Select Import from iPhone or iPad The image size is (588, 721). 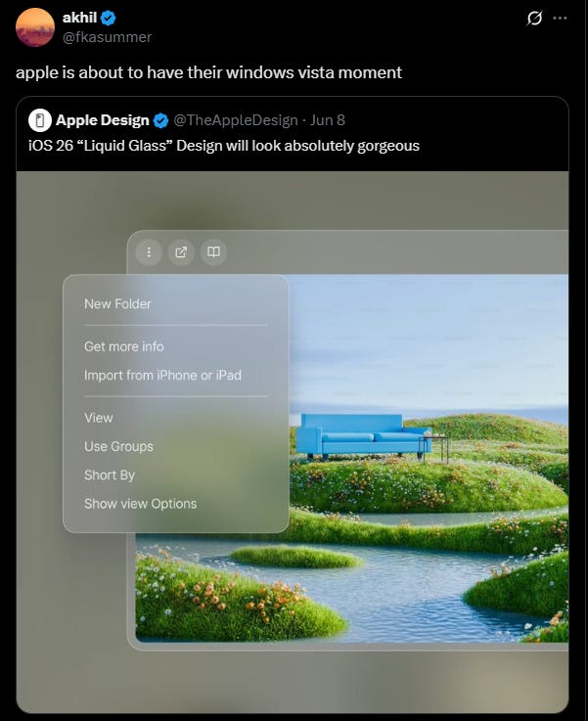162,376
